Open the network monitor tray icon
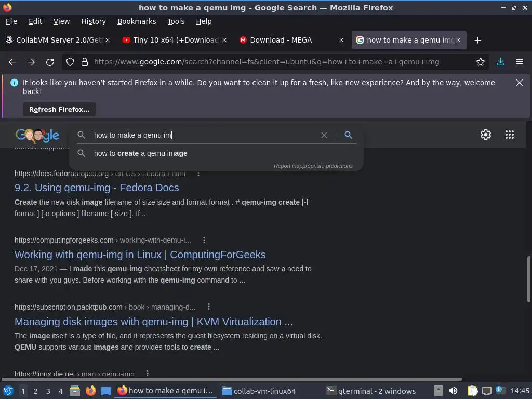This screenshot has width=532, height=399. [486, 391]
